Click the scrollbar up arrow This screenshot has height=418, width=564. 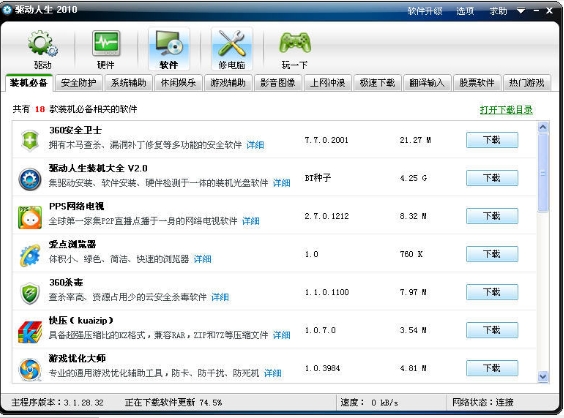(543, 127)
